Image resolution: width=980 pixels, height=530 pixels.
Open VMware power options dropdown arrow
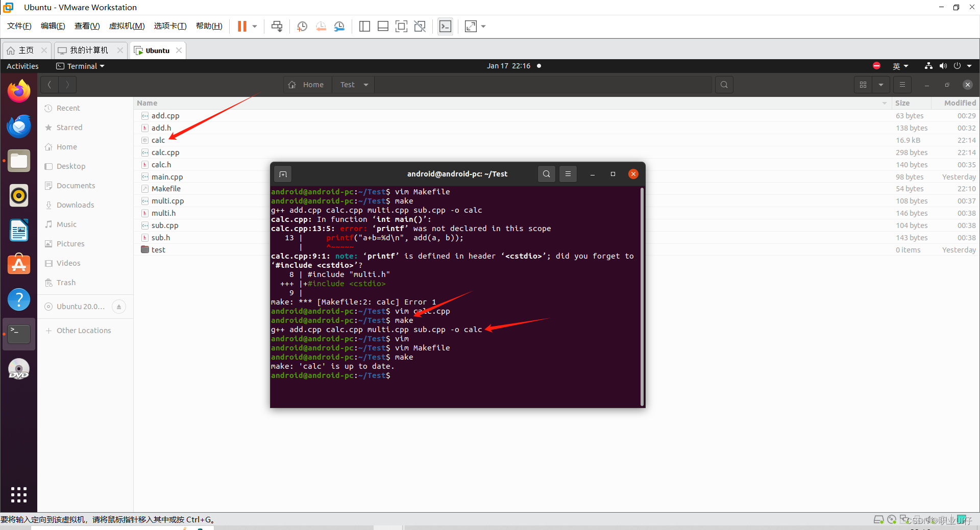(x=255, y=26)
